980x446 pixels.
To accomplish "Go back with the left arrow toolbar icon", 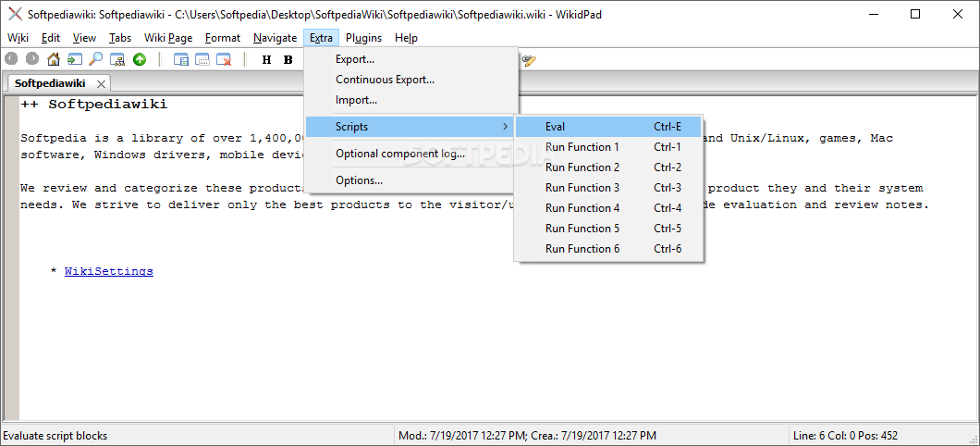I will 11,59.
